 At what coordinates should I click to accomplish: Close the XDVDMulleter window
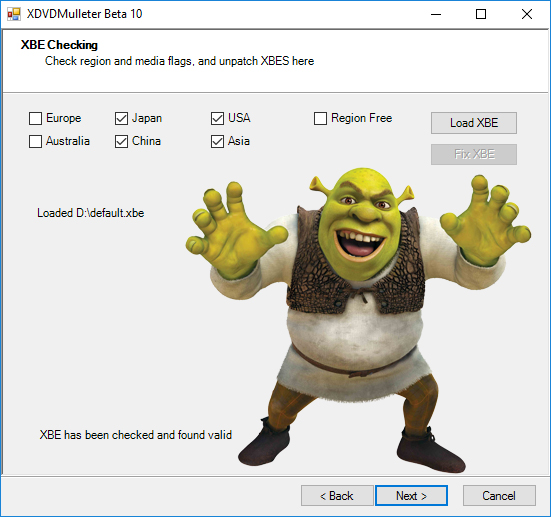click(526, 14)
